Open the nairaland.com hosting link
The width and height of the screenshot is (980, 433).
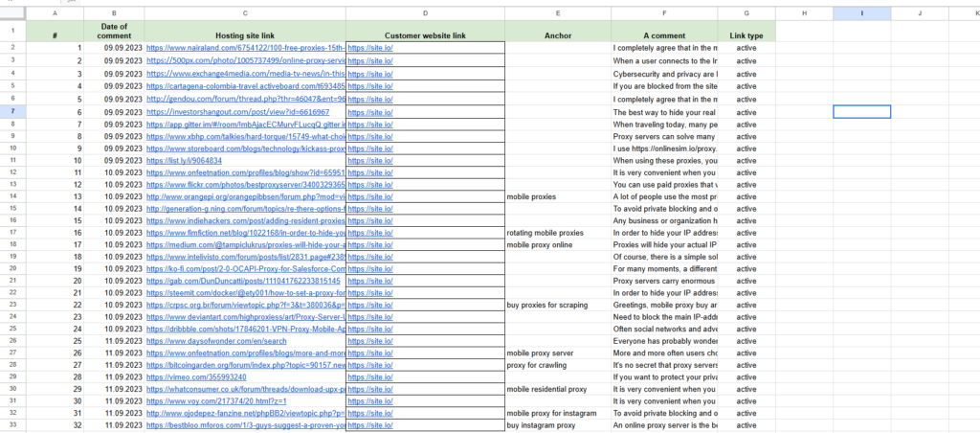(x=246, y=48)
